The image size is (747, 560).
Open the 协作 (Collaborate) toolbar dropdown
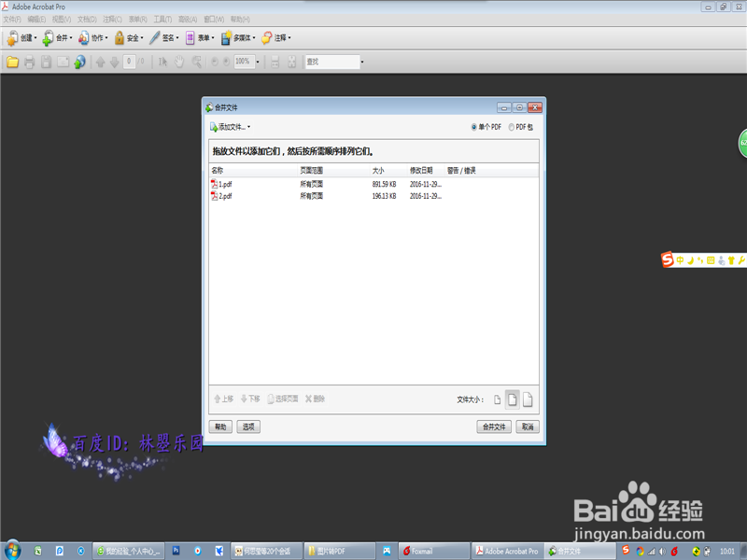click(92, 37)
